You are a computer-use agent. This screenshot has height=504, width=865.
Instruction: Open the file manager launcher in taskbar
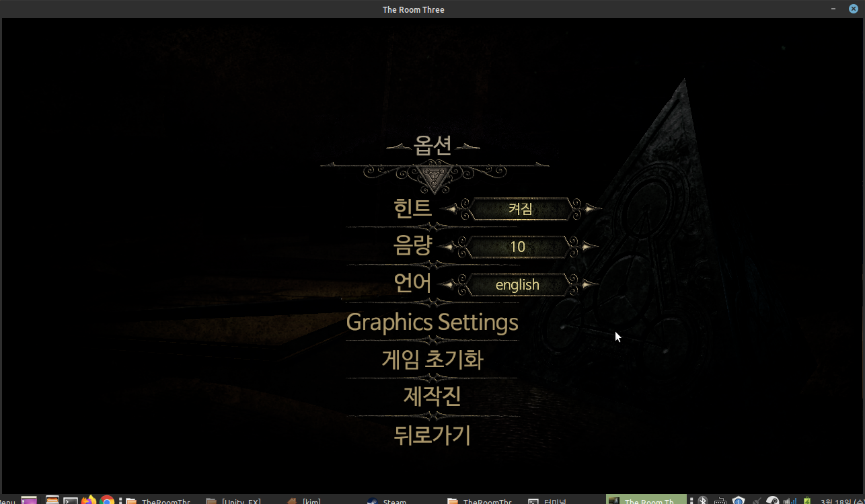click(x=52, y=501)
